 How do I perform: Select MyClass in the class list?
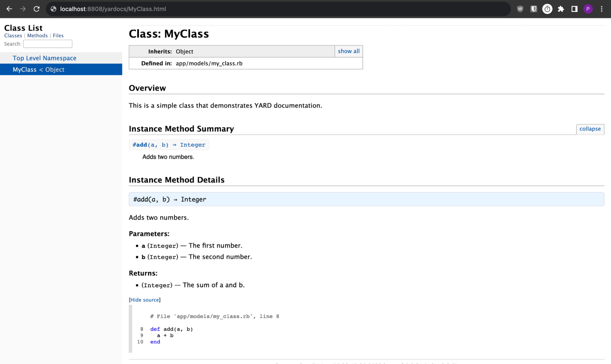24,69
